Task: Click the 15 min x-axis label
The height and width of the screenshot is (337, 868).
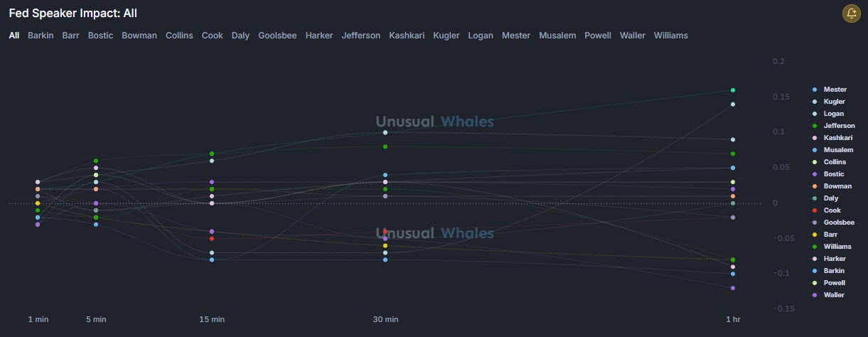Action: [x=212, y=320]
